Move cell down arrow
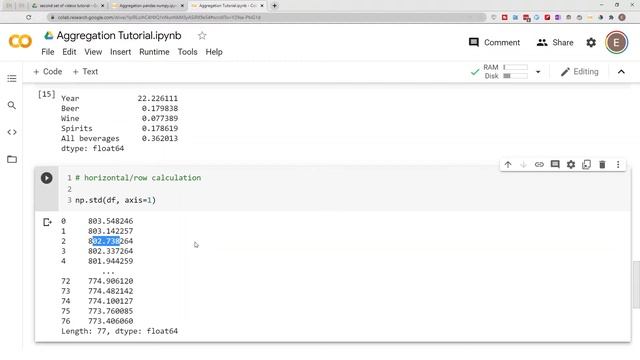Viewport: 640px width, 360px height. tap(523, 164)
